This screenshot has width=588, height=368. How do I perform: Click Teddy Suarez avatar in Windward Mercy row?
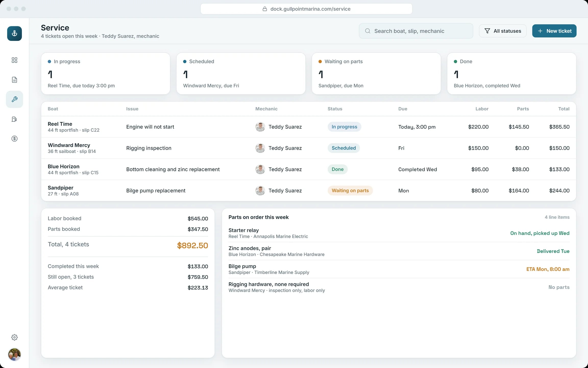[x=260, y=148]
